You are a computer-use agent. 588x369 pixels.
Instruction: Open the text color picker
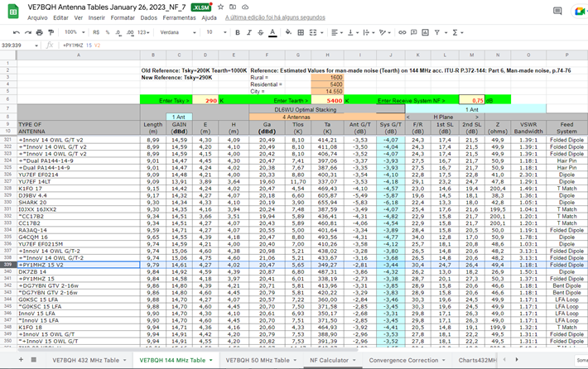click(x=272, y=32)
